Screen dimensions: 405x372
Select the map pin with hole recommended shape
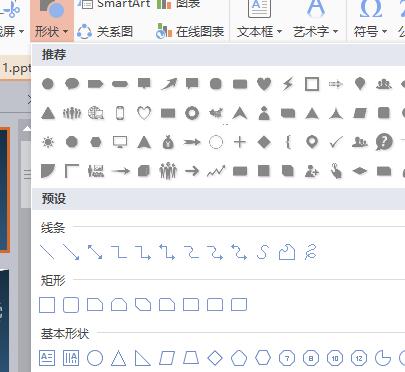pos(312,142)
